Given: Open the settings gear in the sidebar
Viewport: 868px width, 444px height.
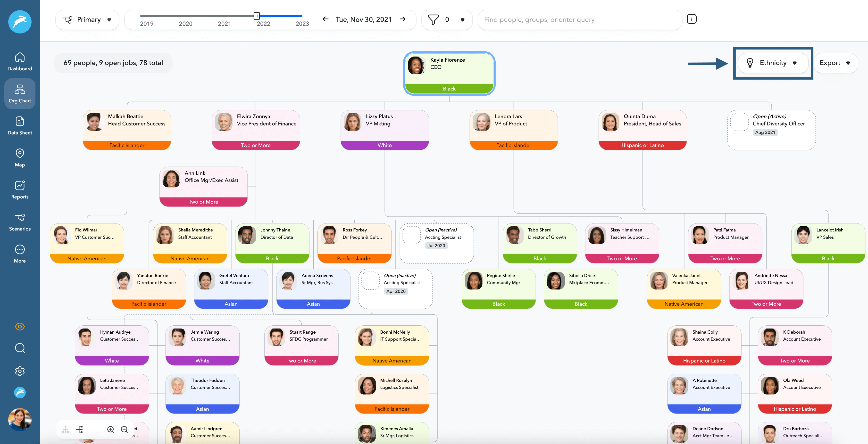Looking at the screenshot, I should 20,371.
